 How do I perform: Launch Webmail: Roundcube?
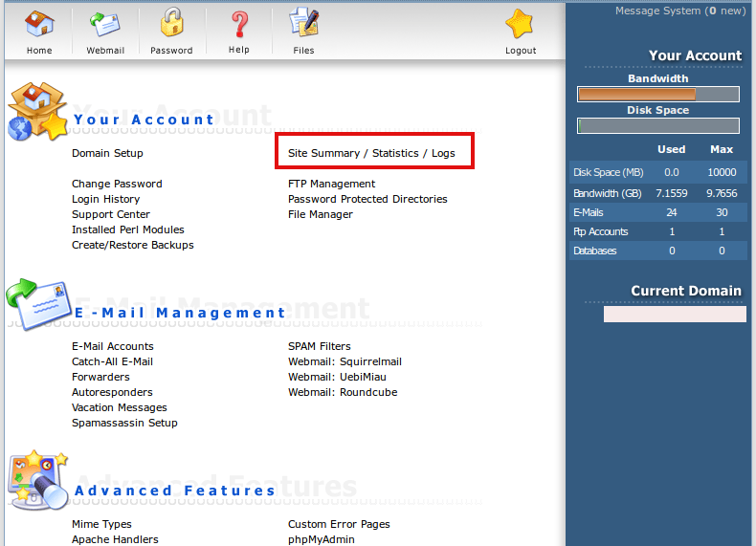343,392
